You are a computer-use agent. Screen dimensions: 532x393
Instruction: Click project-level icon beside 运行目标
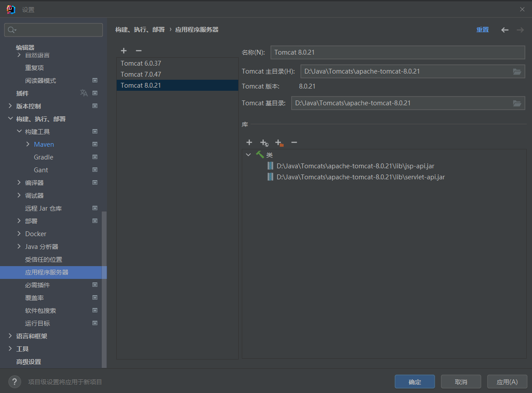[x=95, y=323]
